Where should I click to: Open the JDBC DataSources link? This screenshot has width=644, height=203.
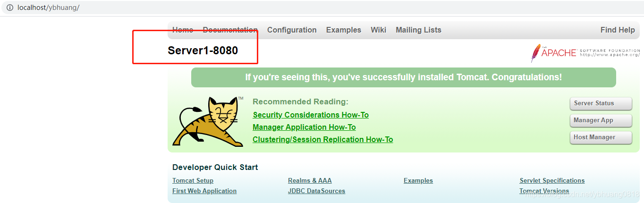click(x=316, y=191)
